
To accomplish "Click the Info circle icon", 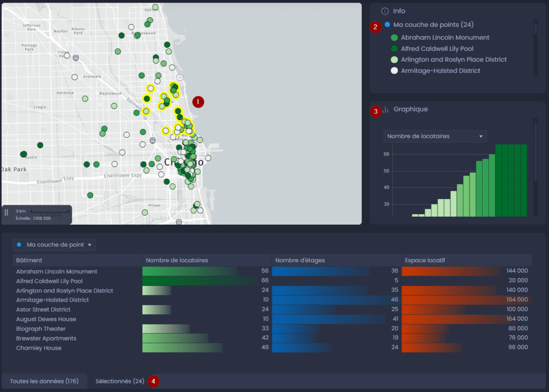I will (x=385, y=11).
